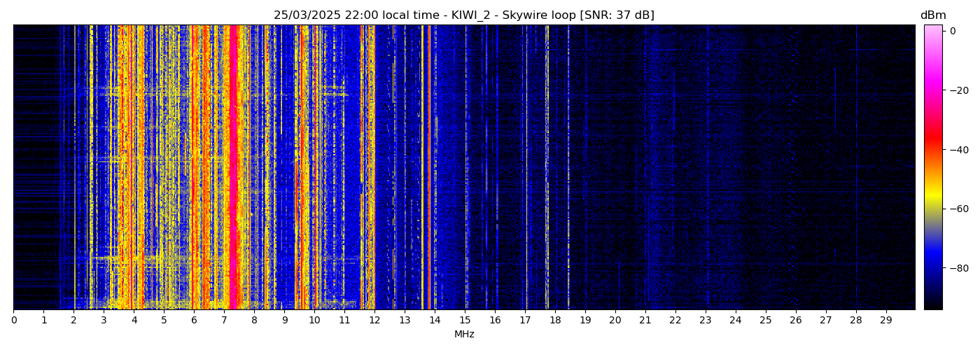Click the 0 tick label on frequency axis
This screenshot has width=980, height=350.
(14, 321)
